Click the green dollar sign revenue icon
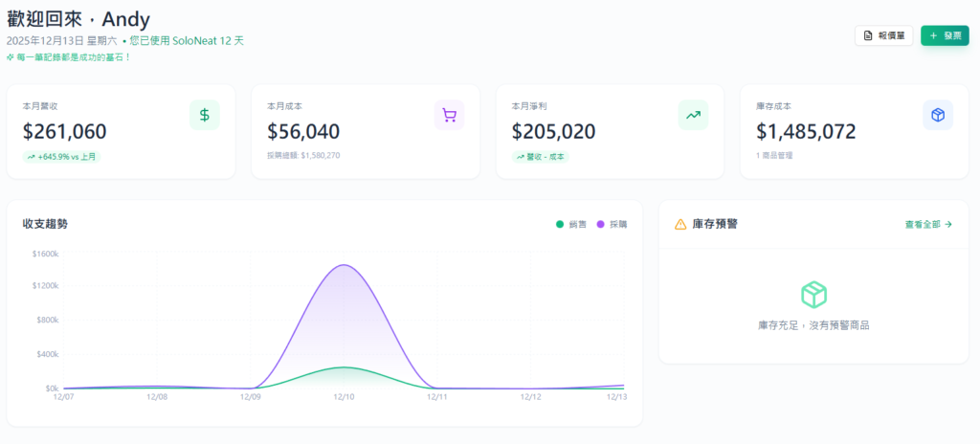 pos(204,115)
